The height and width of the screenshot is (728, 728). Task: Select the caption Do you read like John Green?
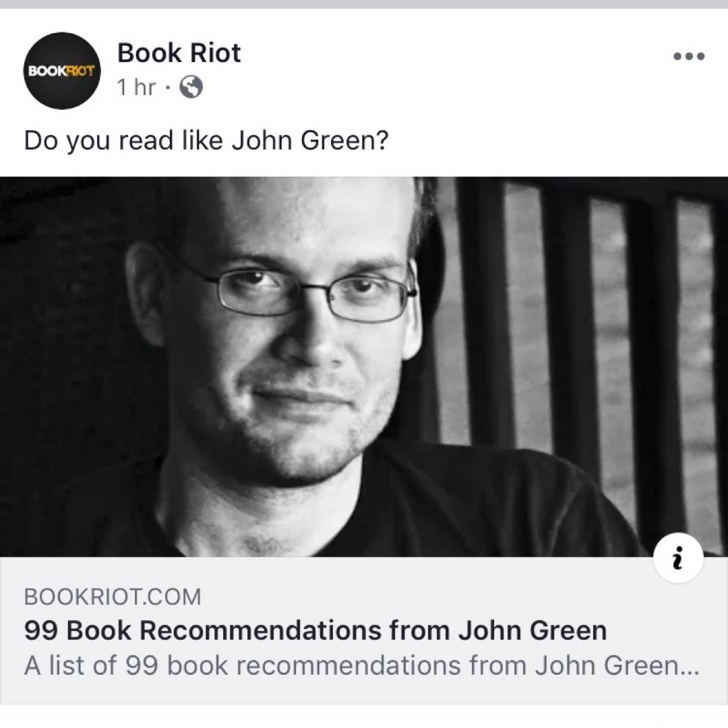tap(206, 140)
